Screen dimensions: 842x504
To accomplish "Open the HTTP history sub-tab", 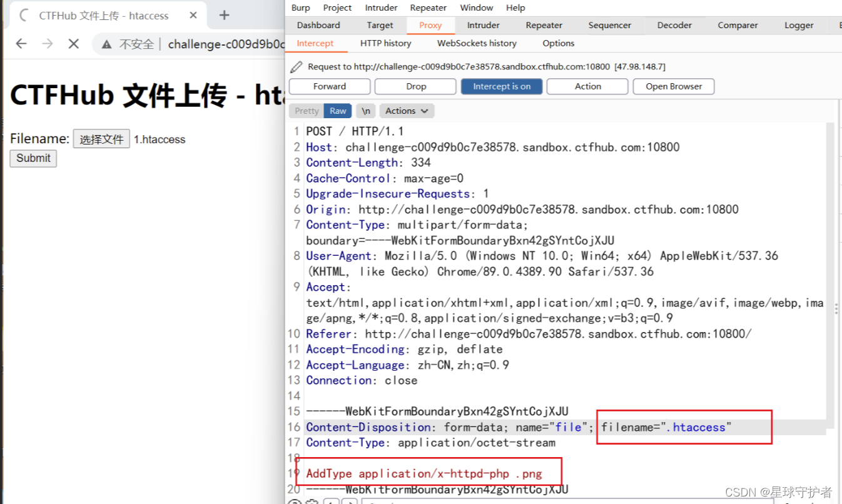I will click(x=385, y=43).
